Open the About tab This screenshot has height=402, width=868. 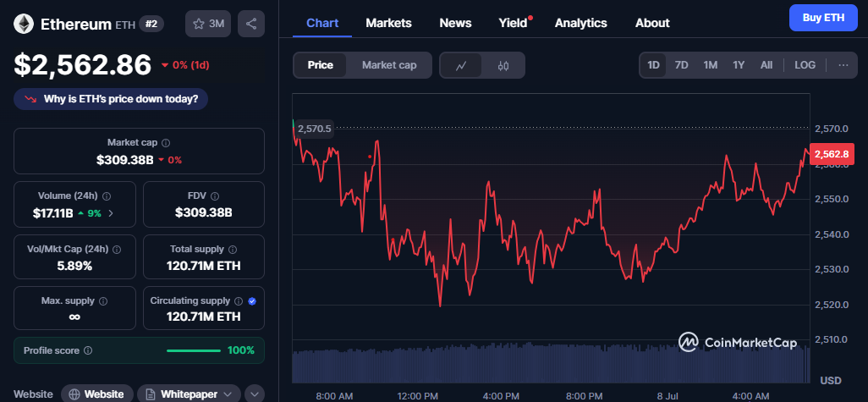point(652,23)
